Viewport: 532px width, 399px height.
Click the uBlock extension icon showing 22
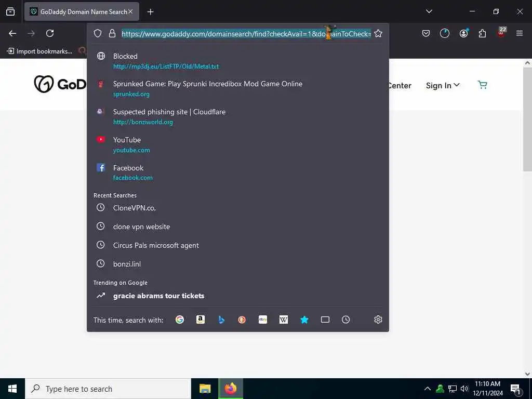click(x=501, y=33)
